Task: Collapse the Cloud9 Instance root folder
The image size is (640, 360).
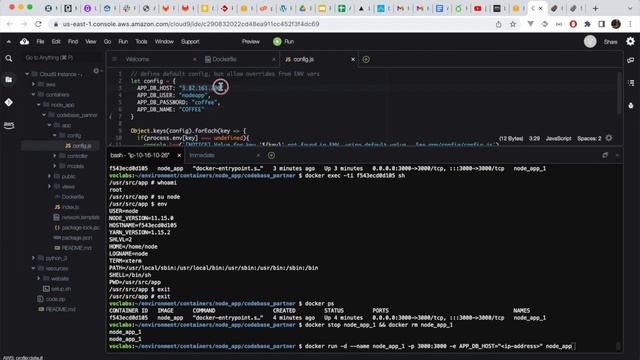Action: pos(27,74)
